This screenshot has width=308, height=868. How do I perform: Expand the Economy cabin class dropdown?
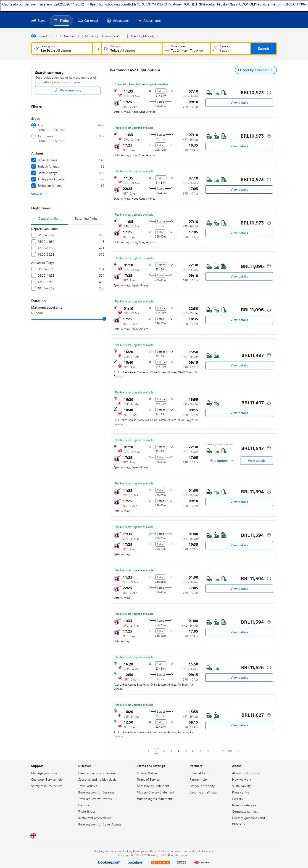110,36
